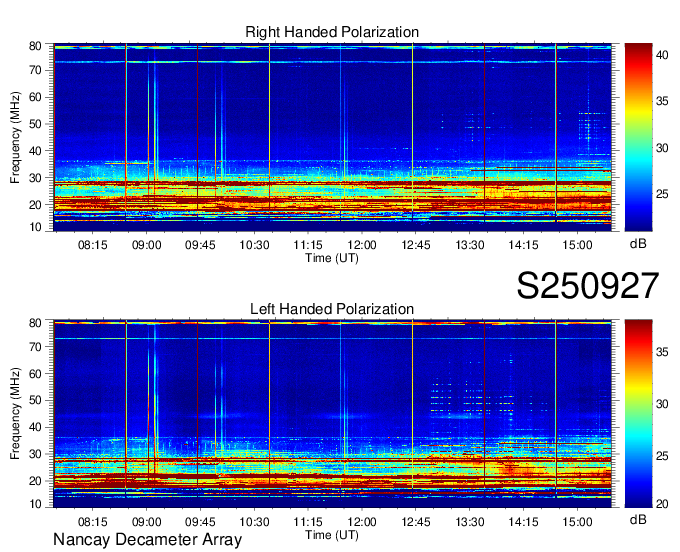
Task: Click the 40 value on upper colorbar scale
Action: 664,56
